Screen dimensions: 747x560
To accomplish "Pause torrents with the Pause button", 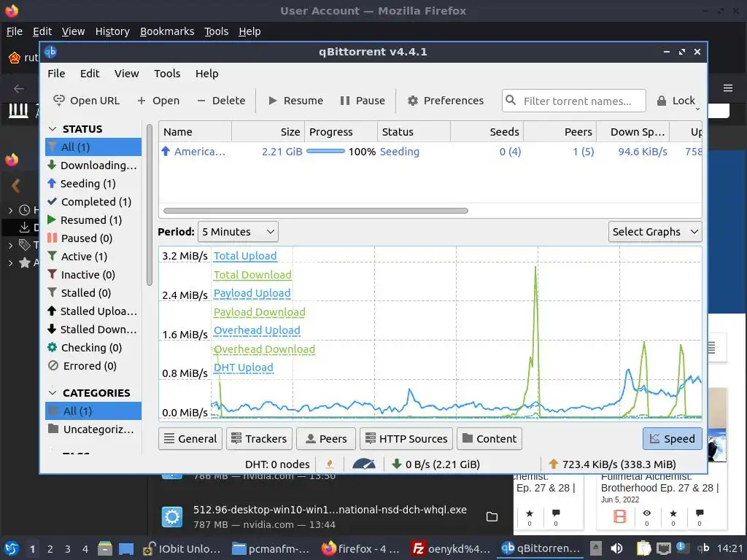I will click(363, 101).
